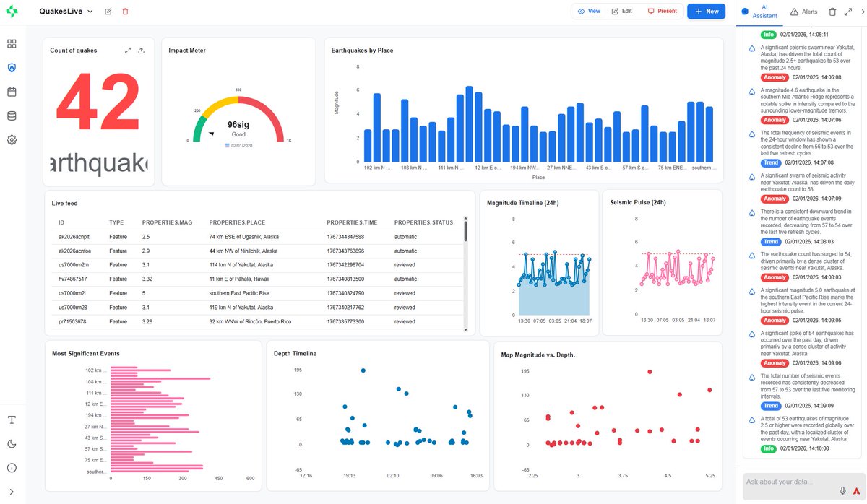Clear chat with the panel trash icon
This screenshot has height=504, width=867.
point(832,12)
